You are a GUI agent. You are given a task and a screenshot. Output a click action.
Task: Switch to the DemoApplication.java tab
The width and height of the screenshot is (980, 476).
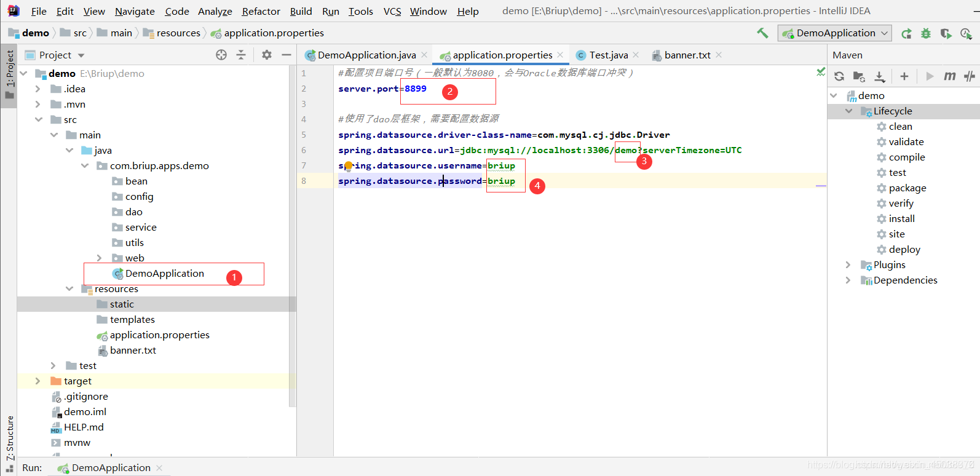click(366, 55)
